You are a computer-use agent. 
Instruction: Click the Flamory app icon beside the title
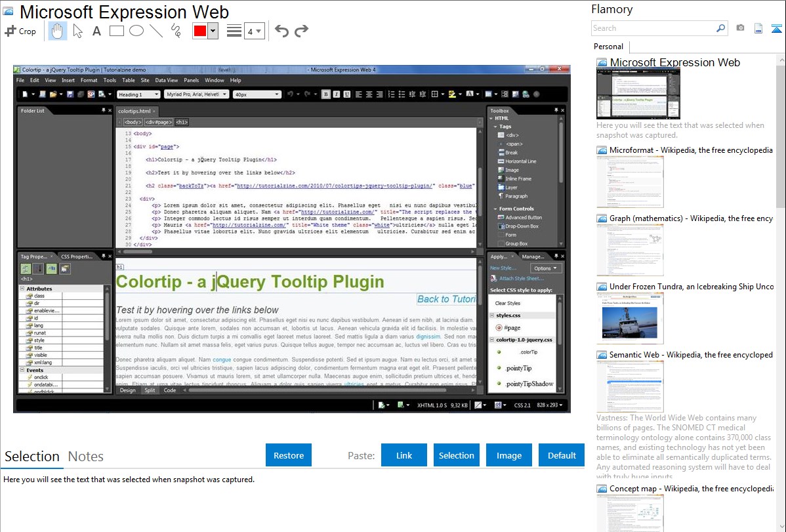tap(8, 12)
